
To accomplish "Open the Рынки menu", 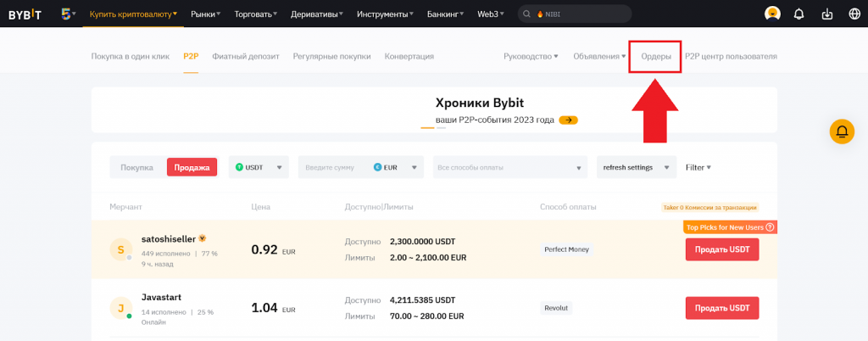I will pyautogui.click(x=205, y=14).
